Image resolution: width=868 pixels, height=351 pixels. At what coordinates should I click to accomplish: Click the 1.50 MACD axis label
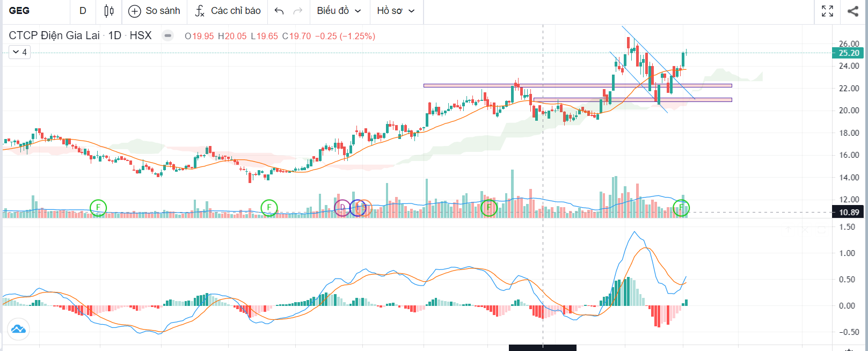[847, 227]
